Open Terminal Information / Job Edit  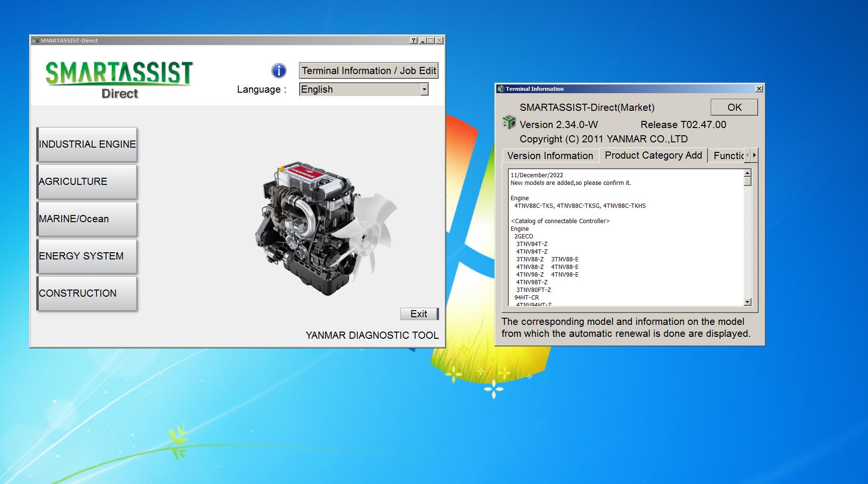368,70
